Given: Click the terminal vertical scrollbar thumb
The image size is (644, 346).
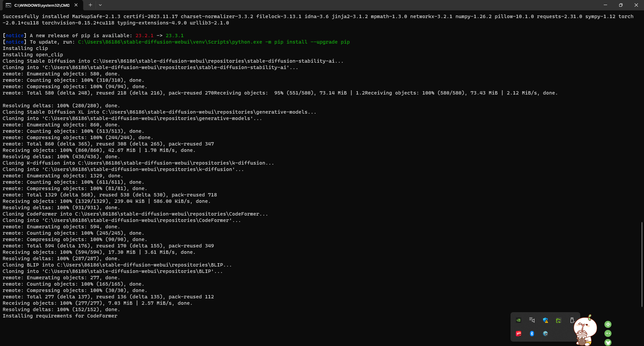Looking at the screenshot, I should coord(642,264).
